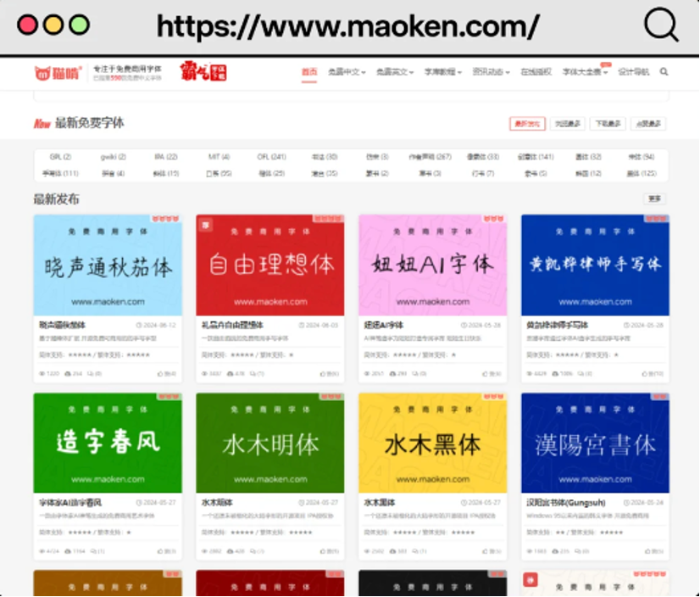Filter fonts by the OFL (241) tag

[271, 157]
